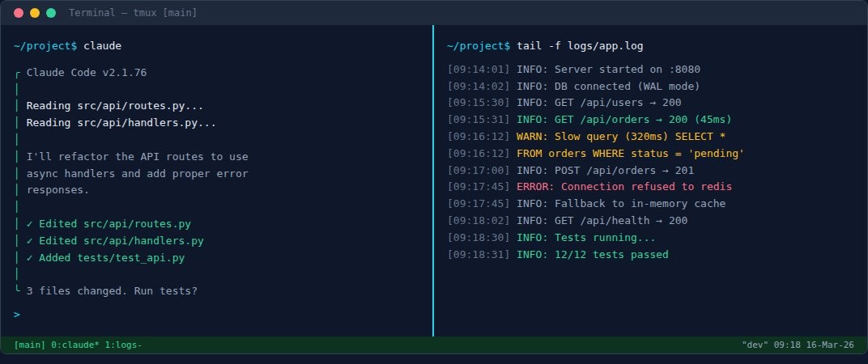Click the [09:17:00] timestamp
This screenshot has width=868, height=364.
479,171
